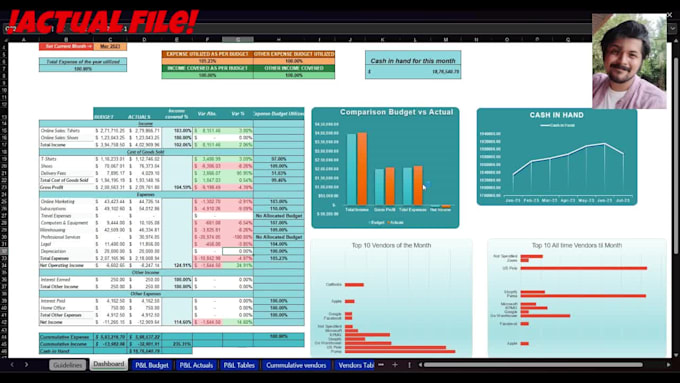Viewport: 680px width, 383px height.
Task: Click the Computers & Equipment row label
Action: (x=64, y=223)
